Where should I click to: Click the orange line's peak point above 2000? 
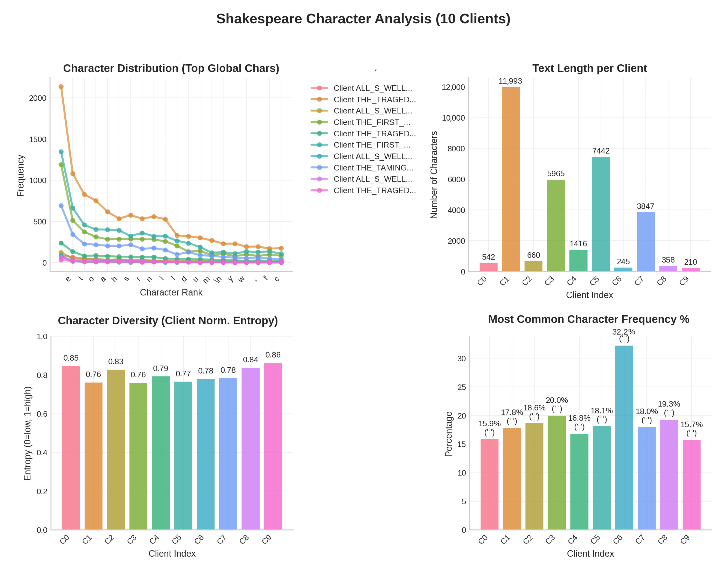coord(61,87)
